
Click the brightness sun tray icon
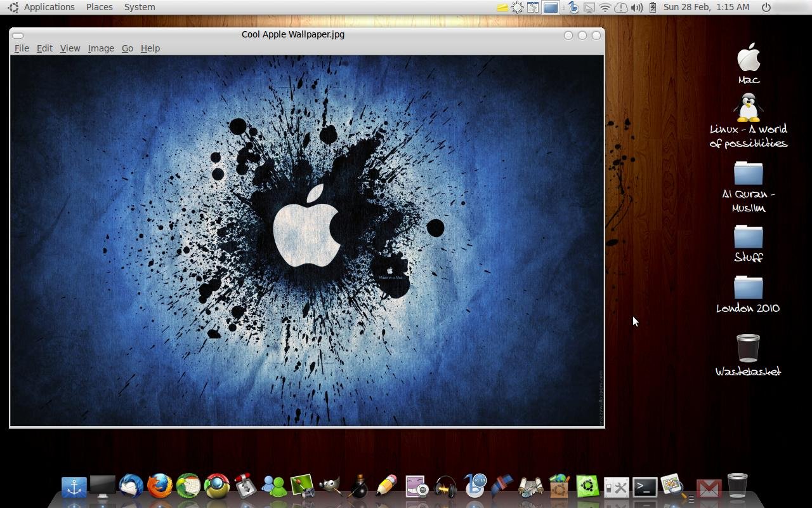(x=518, y=8)
